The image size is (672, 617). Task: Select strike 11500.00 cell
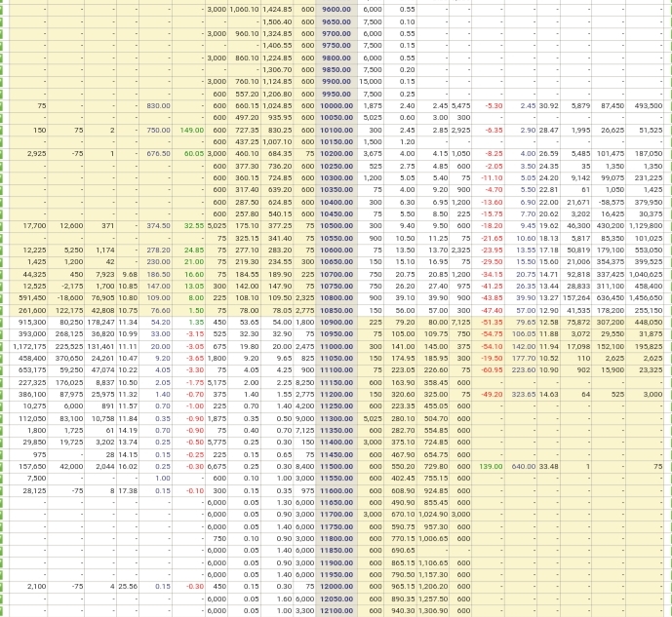click(x=336, y=467)
